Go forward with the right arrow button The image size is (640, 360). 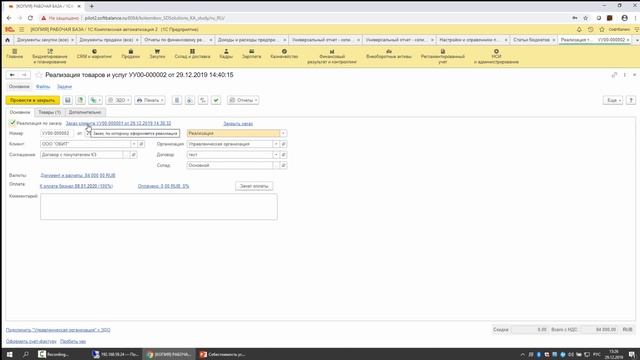pyautogui.click(x=24, y=75)
